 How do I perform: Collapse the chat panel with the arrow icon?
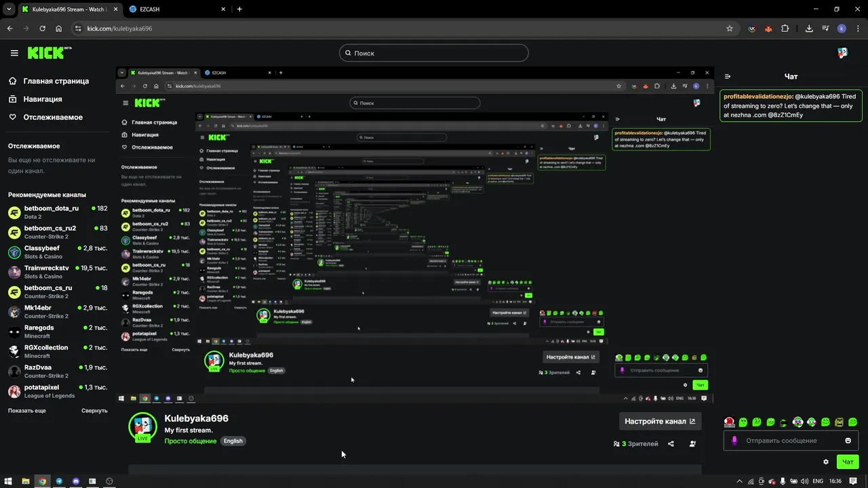pyautogui.click(x=728, y=77)
